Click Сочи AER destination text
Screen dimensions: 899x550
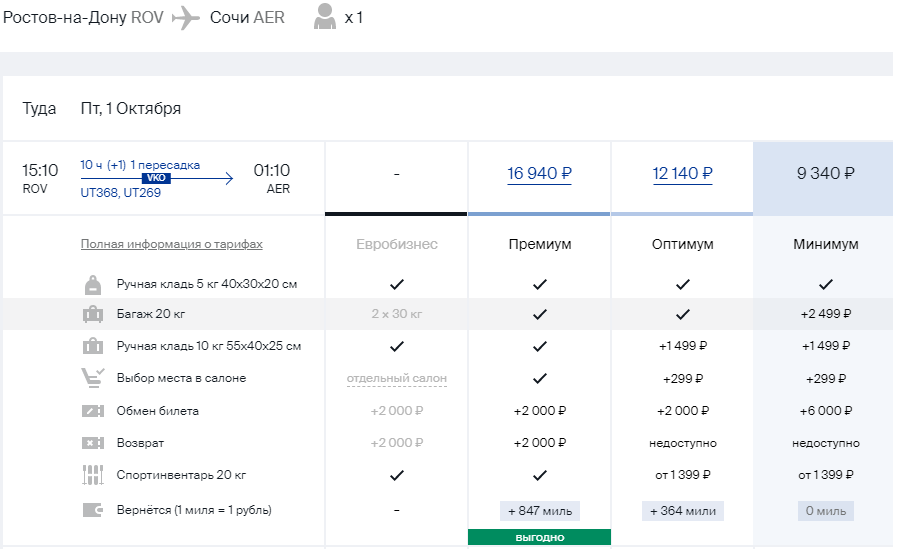pos(247,18)
